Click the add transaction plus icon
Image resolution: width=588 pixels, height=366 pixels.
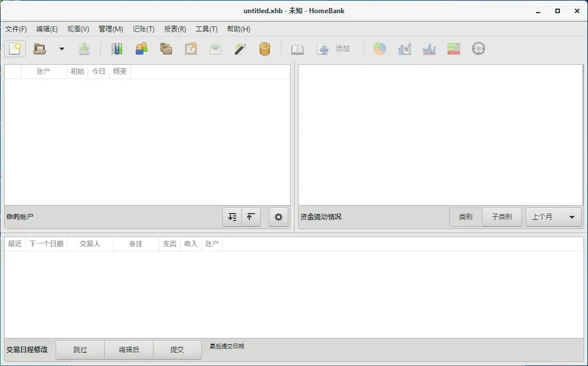pyautogui.click(x=323, y=49)
